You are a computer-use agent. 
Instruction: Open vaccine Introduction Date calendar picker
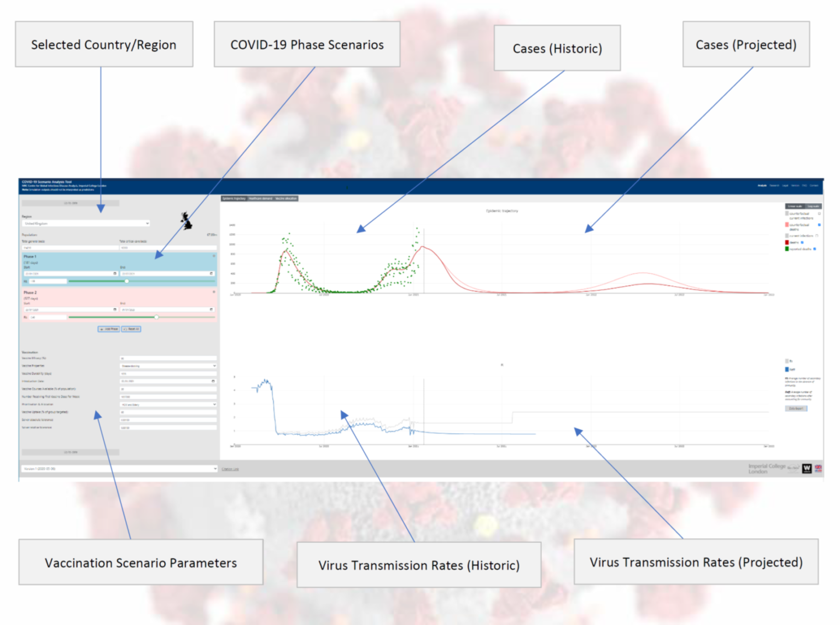(x=213, y=381)
